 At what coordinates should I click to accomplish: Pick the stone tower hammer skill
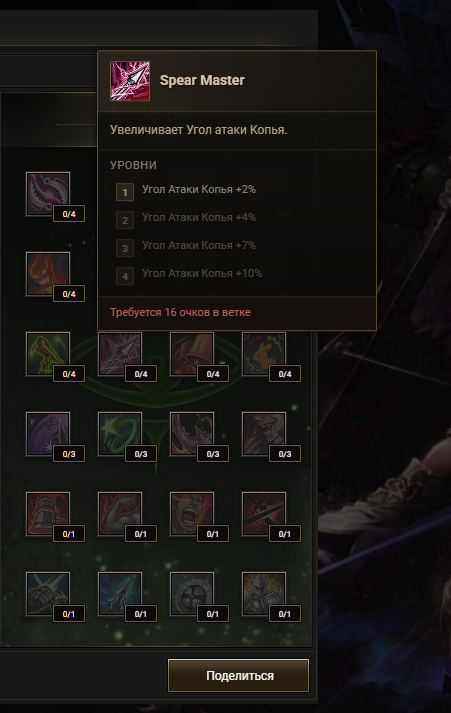click(48, 514)
